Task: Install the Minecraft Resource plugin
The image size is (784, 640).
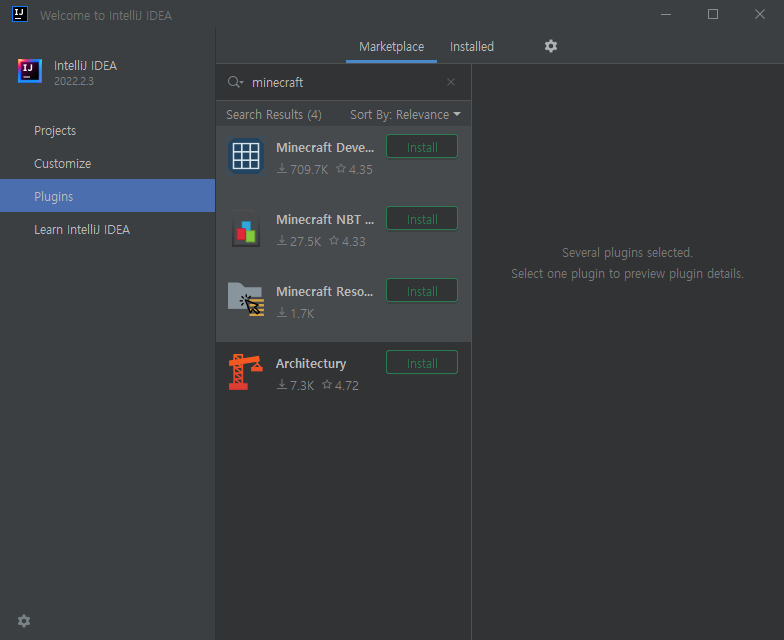Action: click(x=422, y=291)
